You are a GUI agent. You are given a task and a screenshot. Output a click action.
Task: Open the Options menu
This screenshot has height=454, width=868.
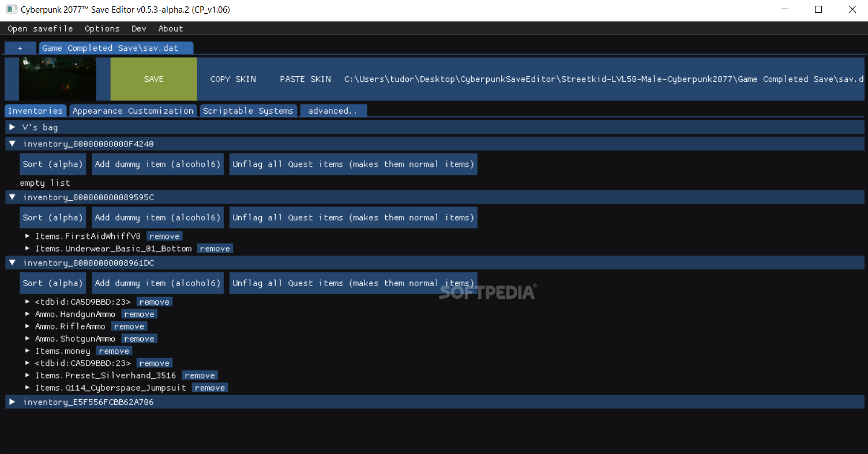click(x=102, y=28)
